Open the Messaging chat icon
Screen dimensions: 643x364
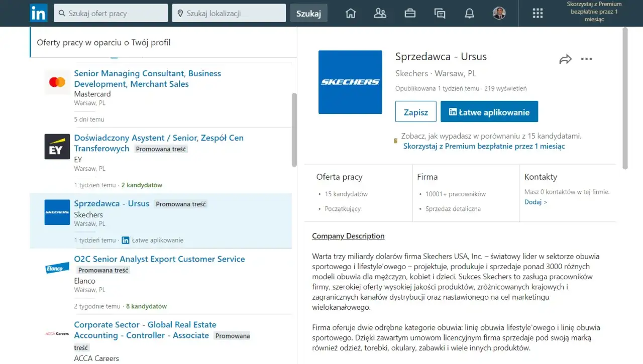[x=440, y=13]
